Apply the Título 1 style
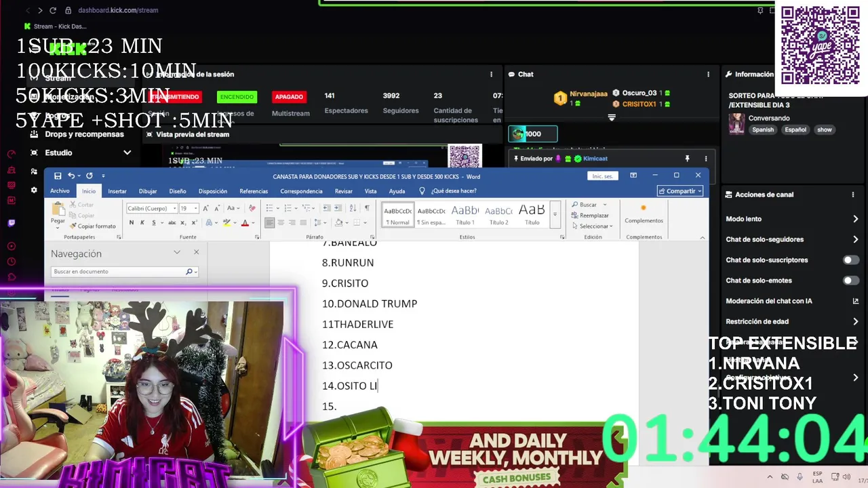 tap(465, 214)
